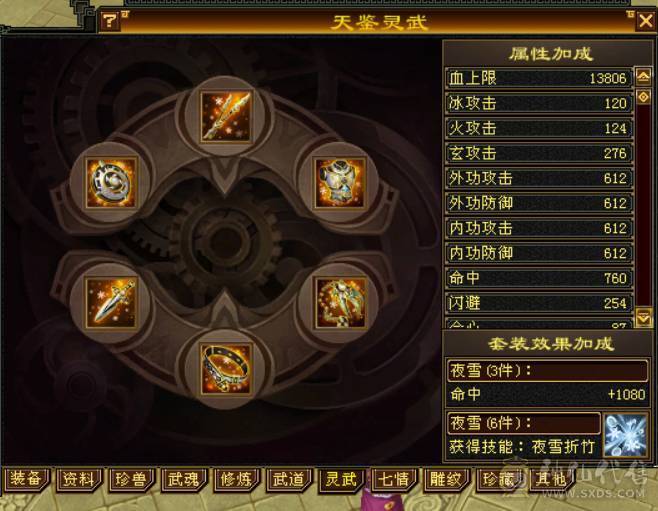Select the 修炼 tab
The height and width of the screenshot is (511, 658).
click(x=236, y=479)
